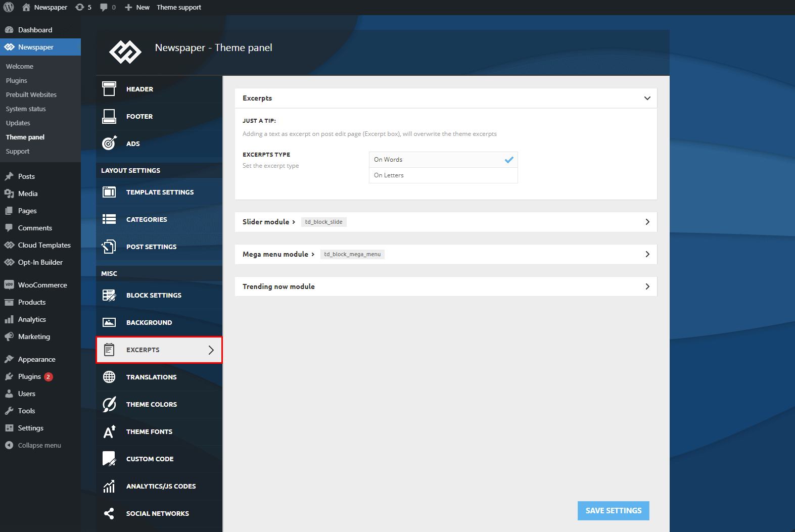Expand the Mega menu module section
Screen dimensions: 795x532
point(446,254)
